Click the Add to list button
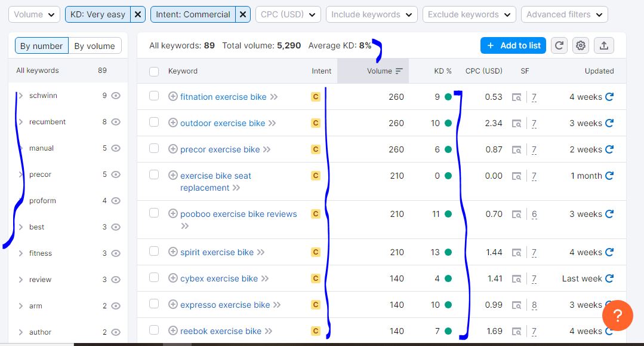Viewport: 644px width, 346px height. (x=513, y=45)
